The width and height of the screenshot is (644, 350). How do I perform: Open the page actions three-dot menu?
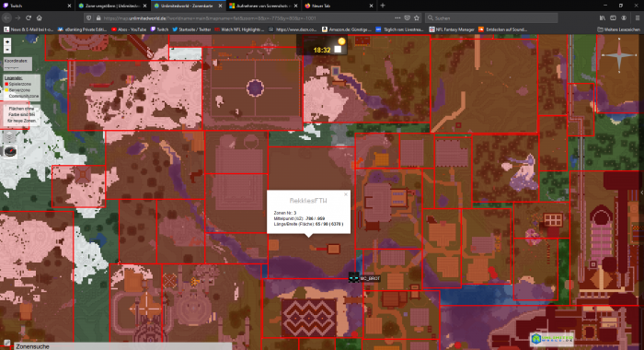coord(397,18)
